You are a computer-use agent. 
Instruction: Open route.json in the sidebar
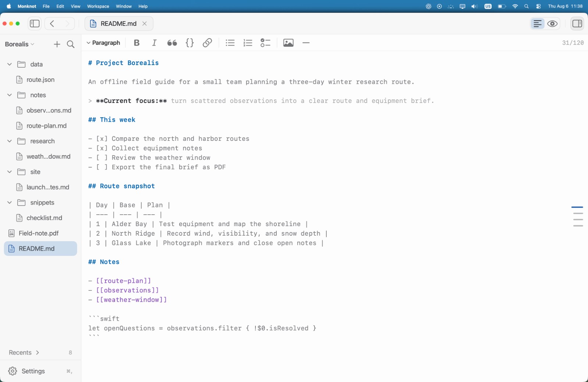(40, 80)
